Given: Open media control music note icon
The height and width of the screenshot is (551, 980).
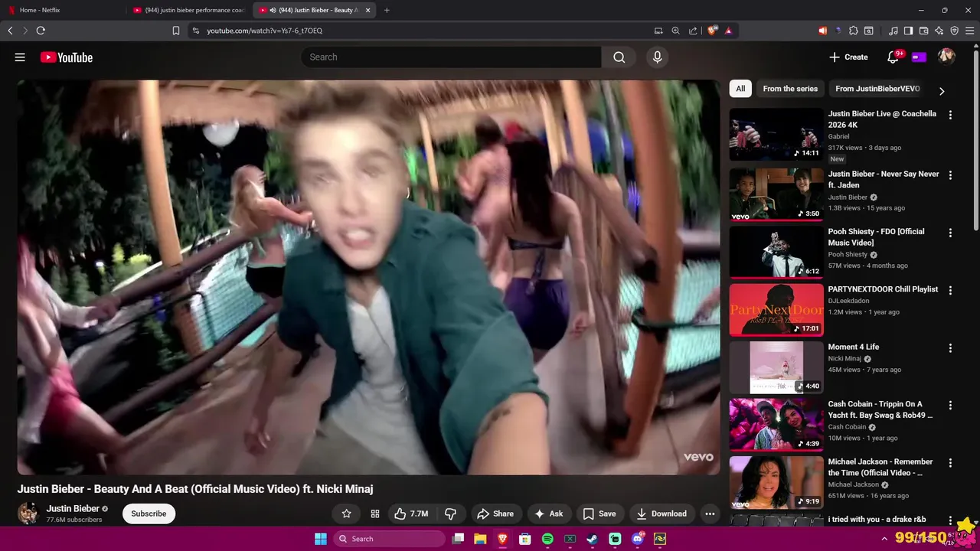Looking at the screenshot, I should (893, 31).
